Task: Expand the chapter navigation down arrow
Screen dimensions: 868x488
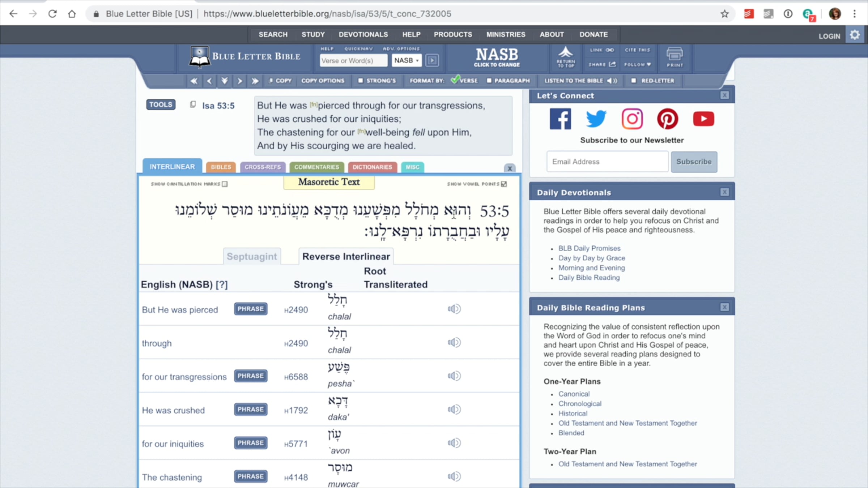Action: (x=225, y=81)
